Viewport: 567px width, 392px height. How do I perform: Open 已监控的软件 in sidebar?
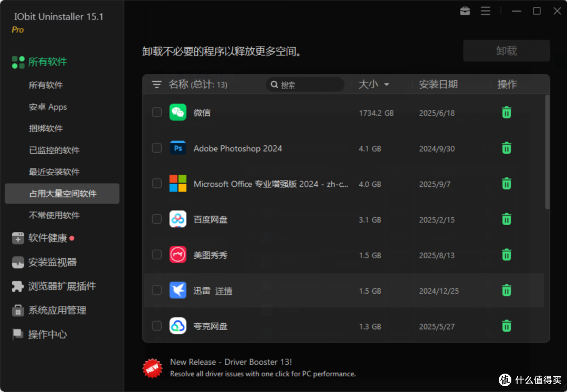(x=54, y=150)
